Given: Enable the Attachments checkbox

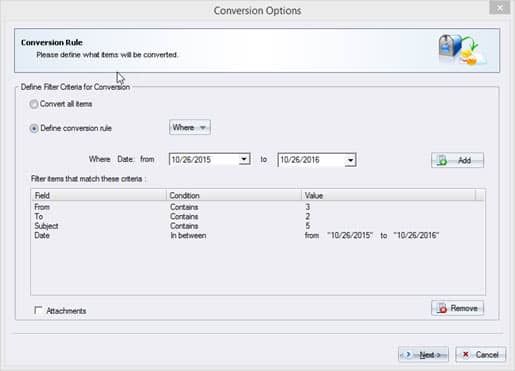Looking at the screenshot, I should 38,310.
